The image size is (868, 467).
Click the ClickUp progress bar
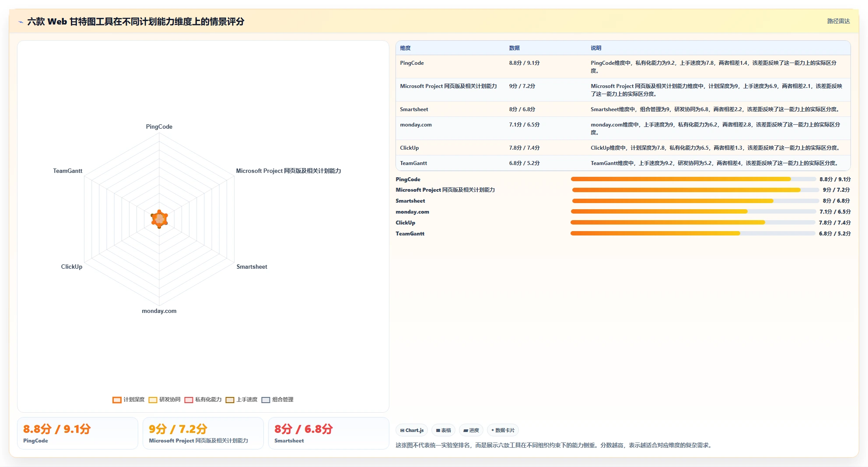click(693, 222)
